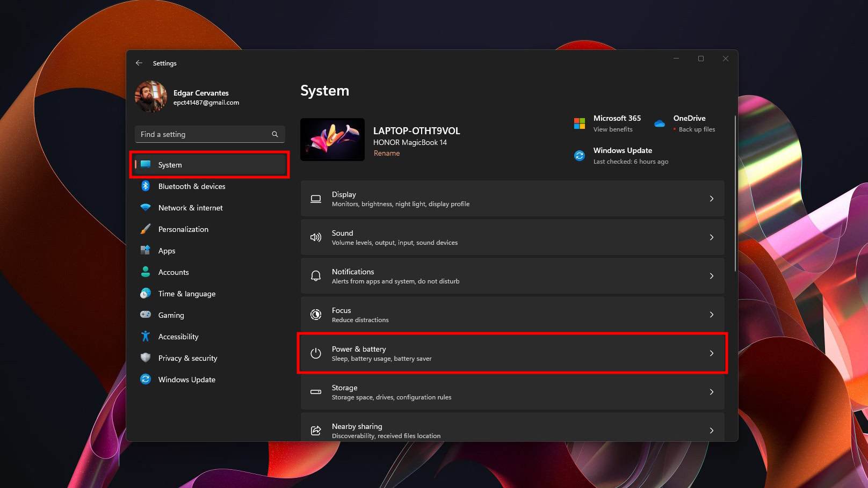Image resolution: width=868 pixels, height=488 pixels.
Task: Select Apps in the sidebar
Action: click(x=167, y=251)
